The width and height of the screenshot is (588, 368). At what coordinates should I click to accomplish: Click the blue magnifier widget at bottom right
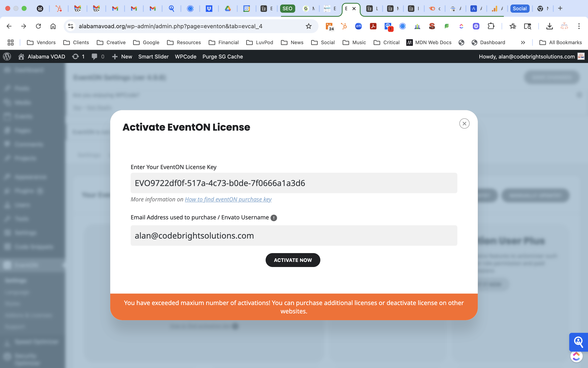pyautogui.click(x=579, y=342)
